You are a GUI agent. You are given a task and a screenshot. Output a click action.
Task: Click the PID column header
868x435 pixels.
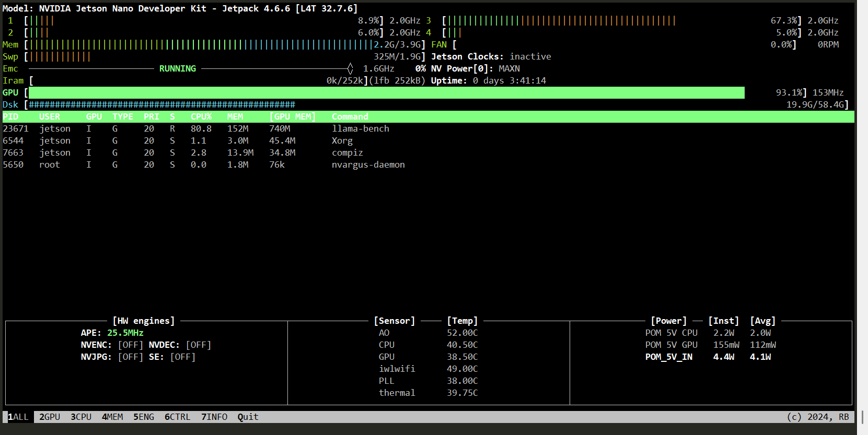[10, 117]
